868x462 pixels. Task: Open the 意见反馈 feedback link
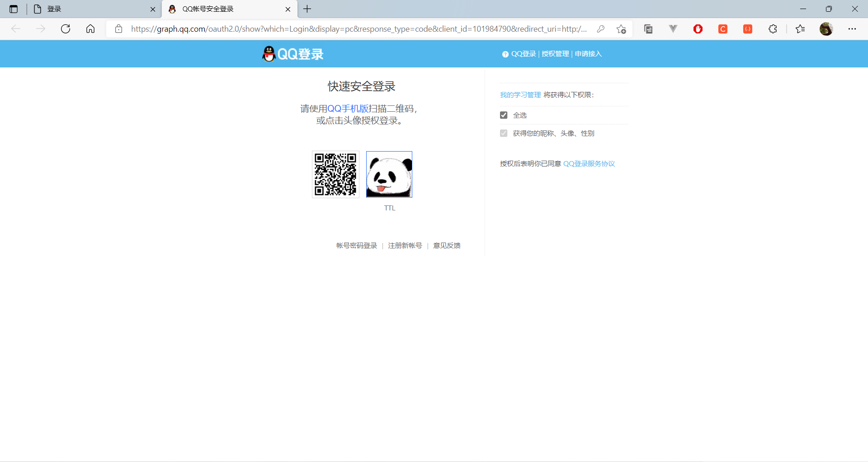point(447,245)
